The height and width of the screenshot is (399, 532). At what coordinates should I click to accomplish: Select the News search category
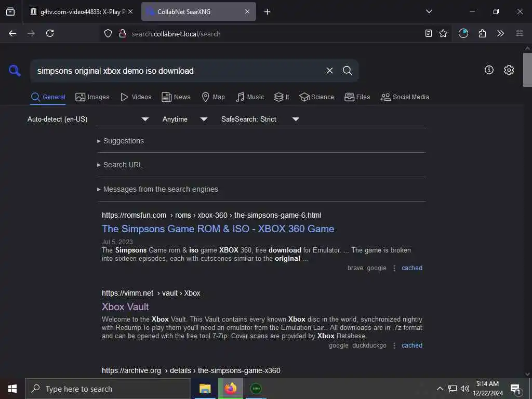tap(176, 97)
